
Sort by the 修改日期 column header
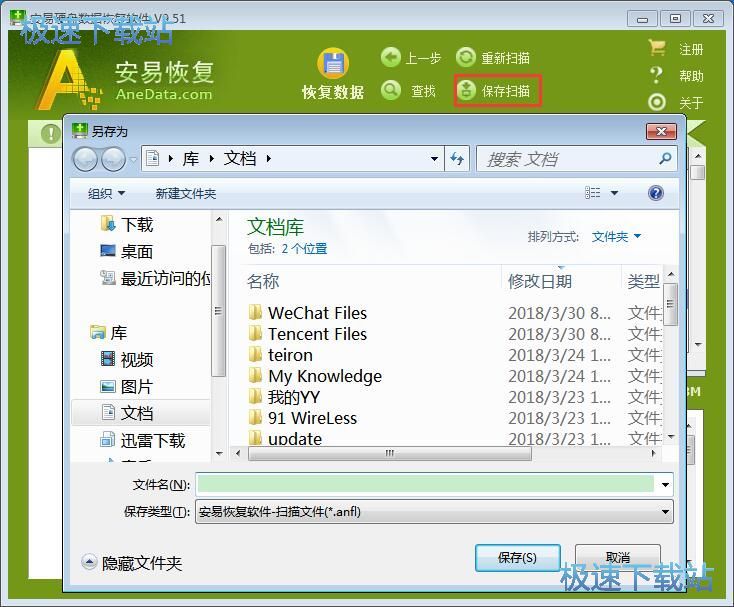tap(540, 281)
